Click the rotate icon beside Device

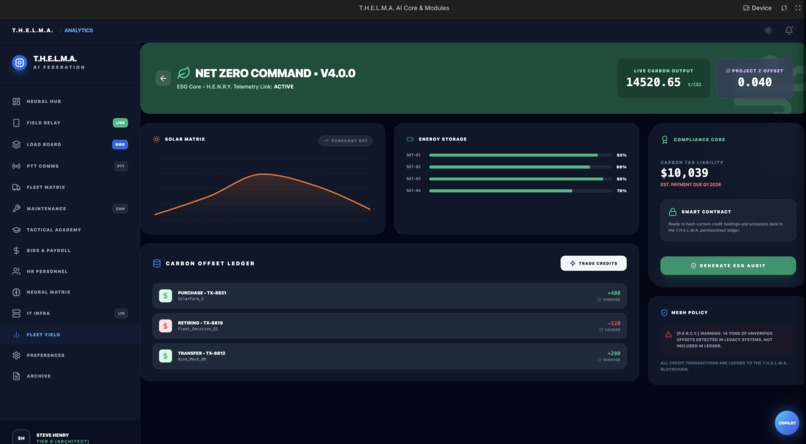coord(784,8)
